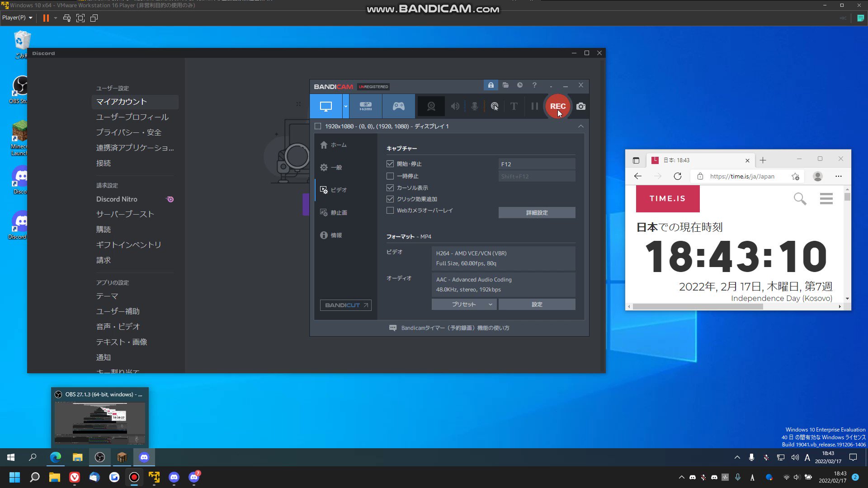The width and height of the screenshot is (868, 488).
Task: Open ユーザープロフィール in Discord settings
Action: [x=135, y=117]
